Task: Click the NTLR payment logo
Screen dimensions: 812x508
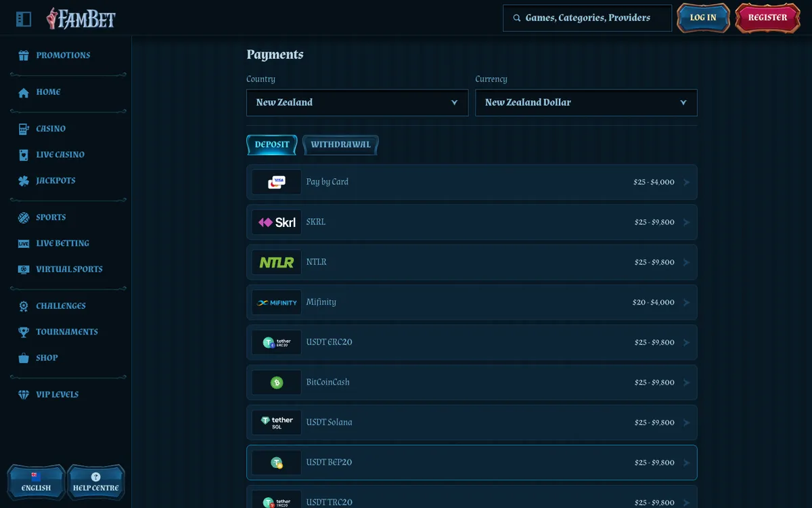Action: coord(277,262)
